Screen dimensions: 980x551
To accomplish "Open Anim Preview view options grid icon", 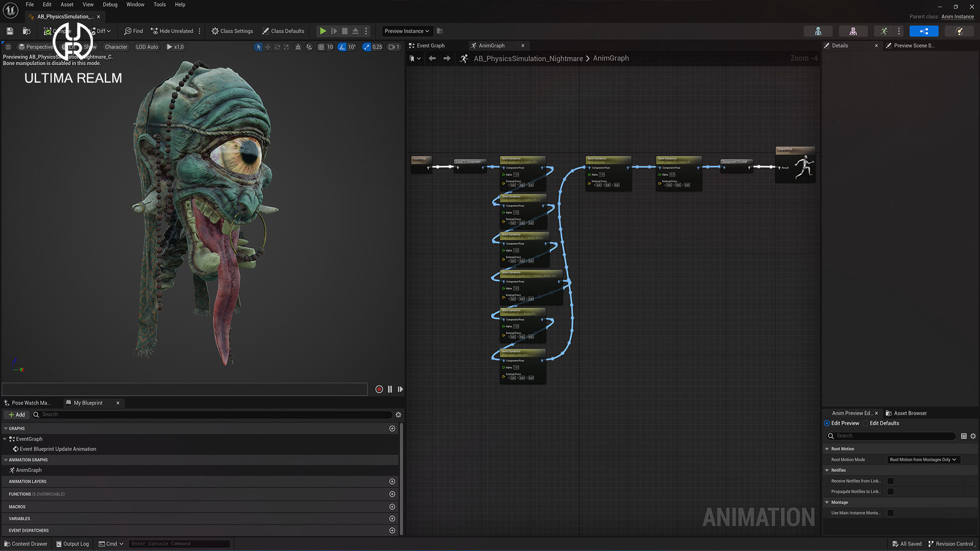I will pos(964,436).
